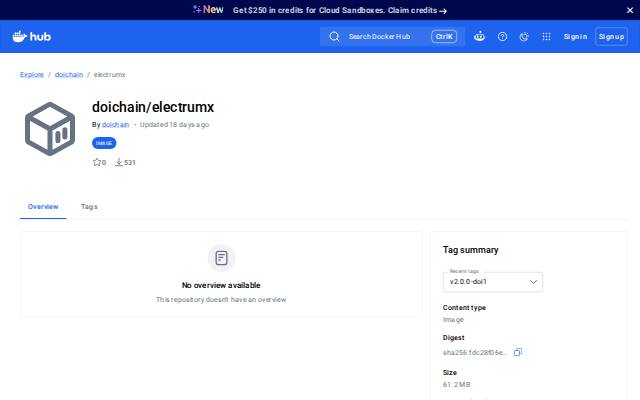Click the Tag summary heading
Image resolution: width=640 pixels, height=400 pixels.
tap(471, 250)
